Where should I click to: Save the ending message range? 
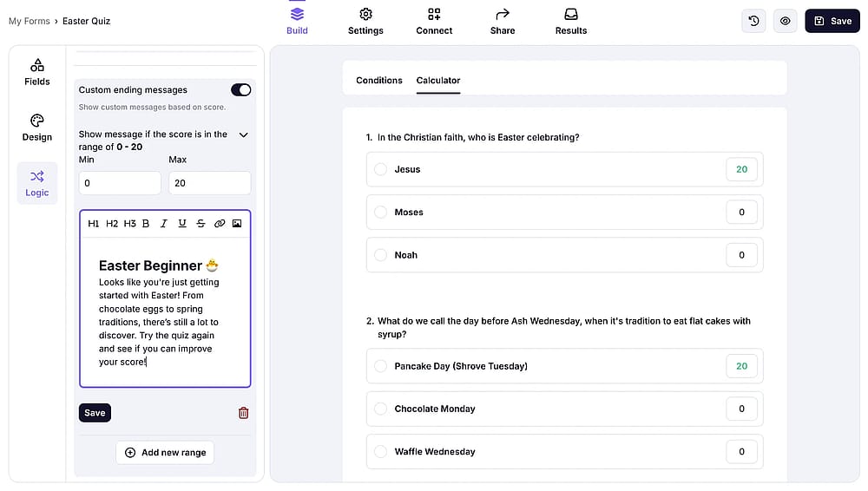pos(95,413)
